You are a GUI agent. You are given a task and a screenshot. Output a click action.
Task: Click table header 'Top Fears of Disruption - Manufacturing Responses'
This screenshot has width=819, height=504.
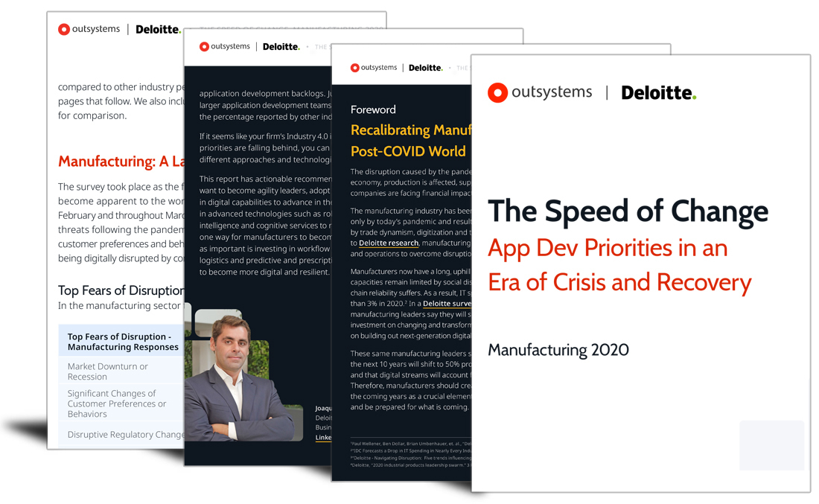(123, 342)
